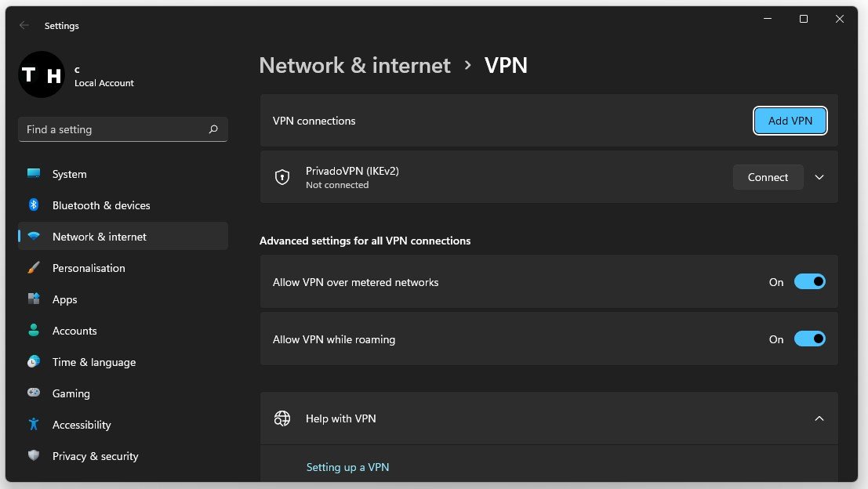Open the Setting up a VPN link
868x489 pixels.
point(347,467)
